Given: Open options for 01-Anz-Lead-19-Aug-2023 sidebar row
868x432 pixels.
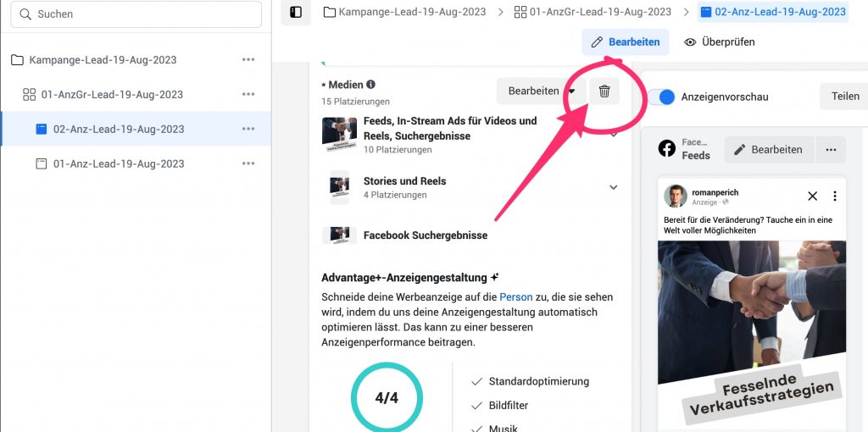Looking at the screenshot, I should point(248,163).
